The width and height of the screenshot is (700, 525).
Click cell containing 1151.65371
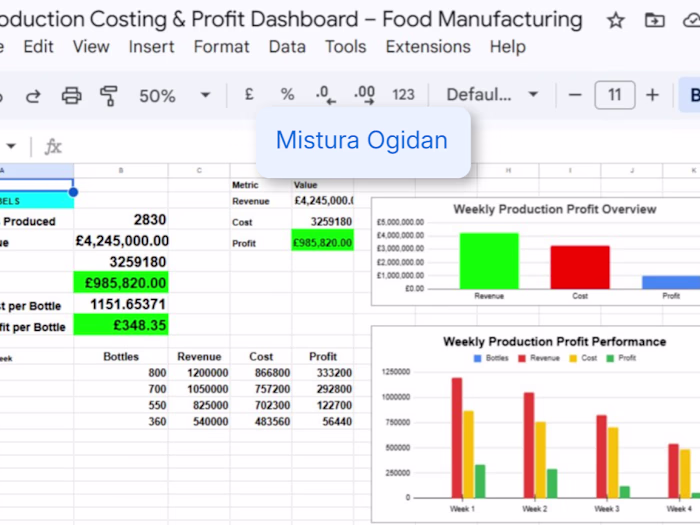(x=121, y=304)
